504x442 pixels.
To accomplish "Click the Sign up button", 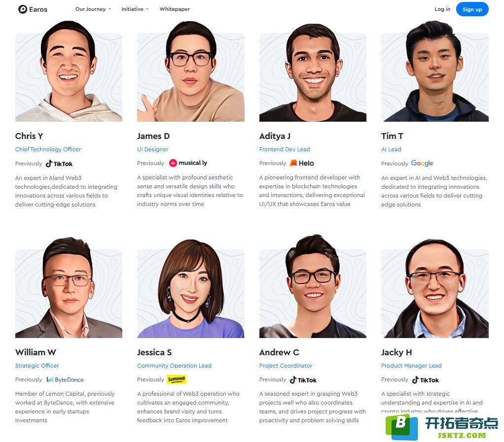I will [472, 9].
